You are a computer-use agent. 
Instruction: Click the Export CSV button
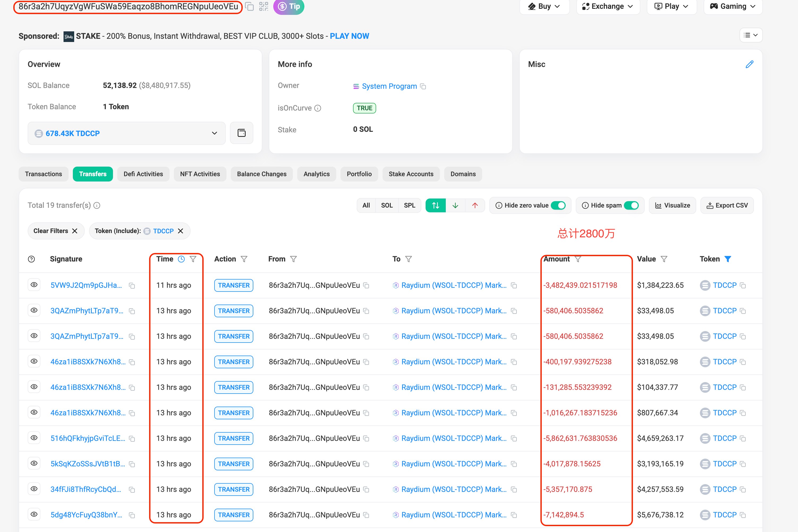coord(727,205)
